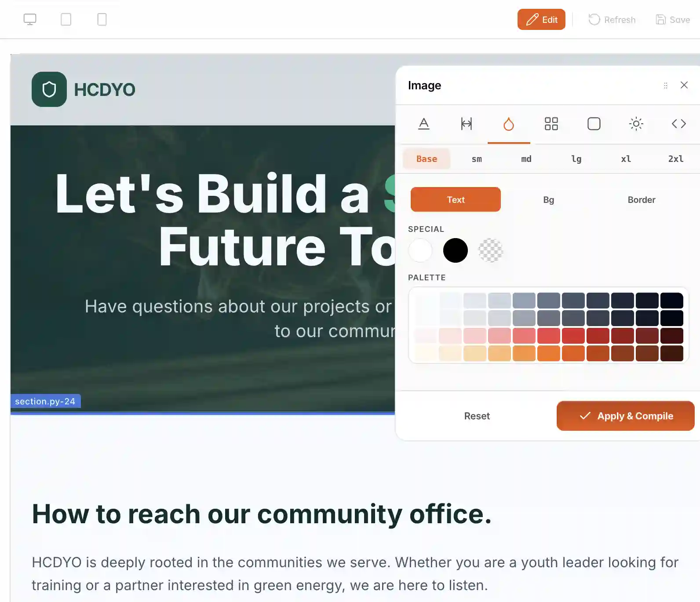This screenshot has height=602, width=700.
Task: Open the typography tab icon
Action: tap(423, 124)
